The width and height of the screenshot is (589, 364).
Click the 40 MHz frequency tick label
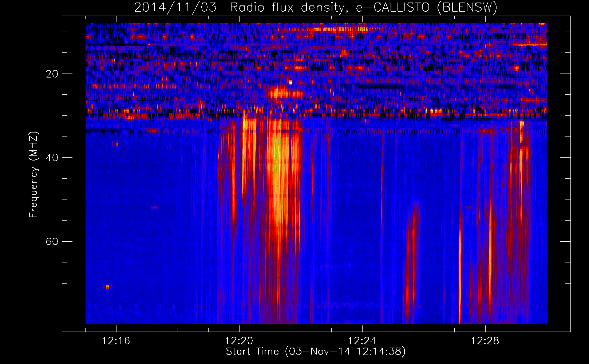click(52, 158)
